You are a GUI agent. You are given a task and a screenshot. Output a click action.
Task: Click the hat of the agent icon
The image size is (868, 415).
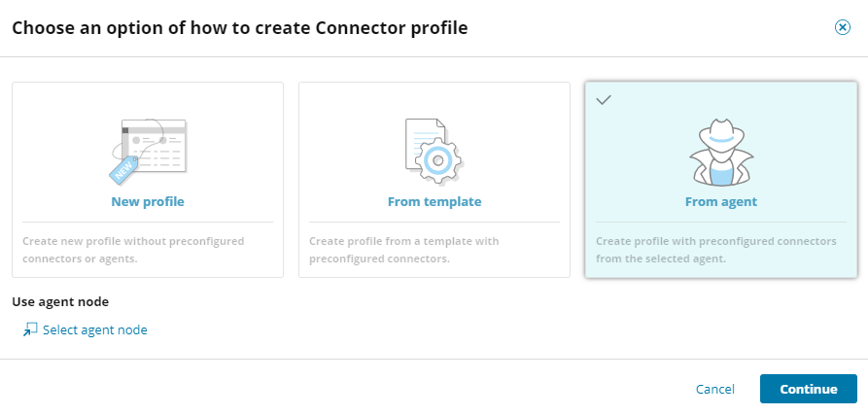click(720, 131)
